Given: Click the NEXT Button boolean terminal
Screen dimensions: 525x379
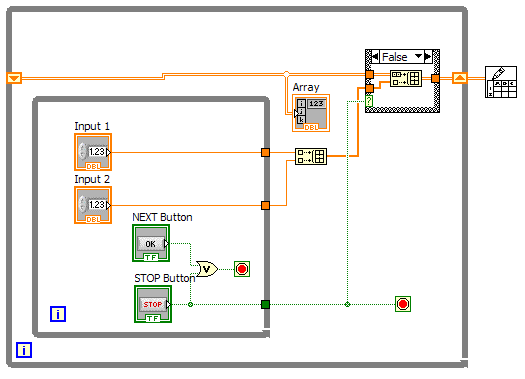Looking at the screenshot, I should tap(151, 243).
